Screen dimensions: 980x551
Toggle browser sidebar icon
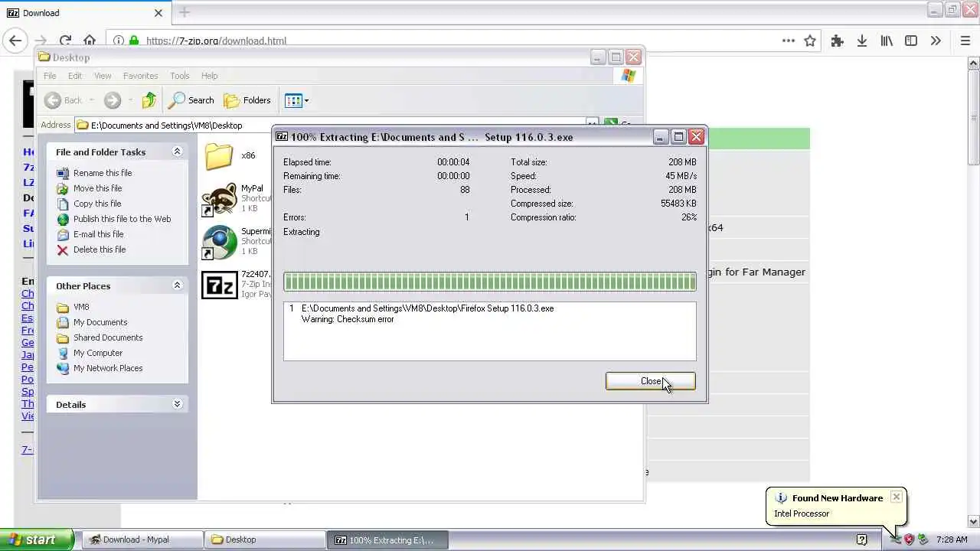tap(911, 41)
